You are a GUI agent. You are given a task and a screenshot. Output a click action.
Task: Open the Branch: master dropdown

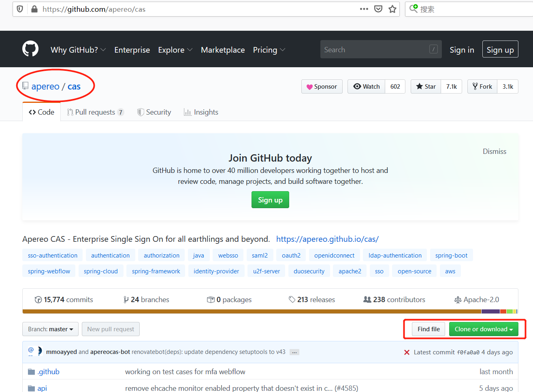click(x=50, y=329)
